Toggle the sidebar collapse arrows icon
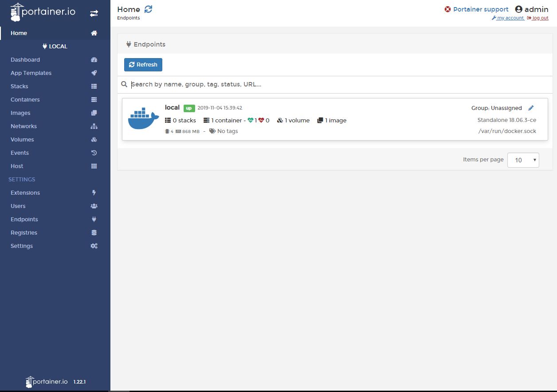 click(94, 13)
